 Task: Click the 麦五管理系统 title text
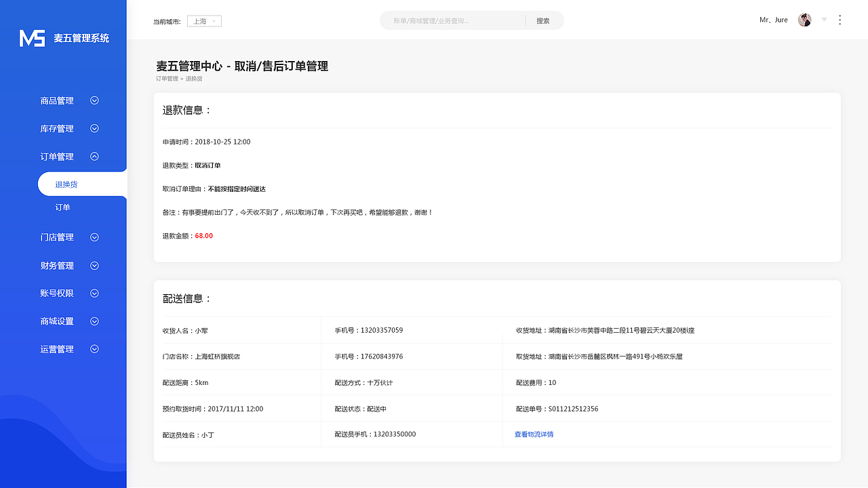(81, 38)
